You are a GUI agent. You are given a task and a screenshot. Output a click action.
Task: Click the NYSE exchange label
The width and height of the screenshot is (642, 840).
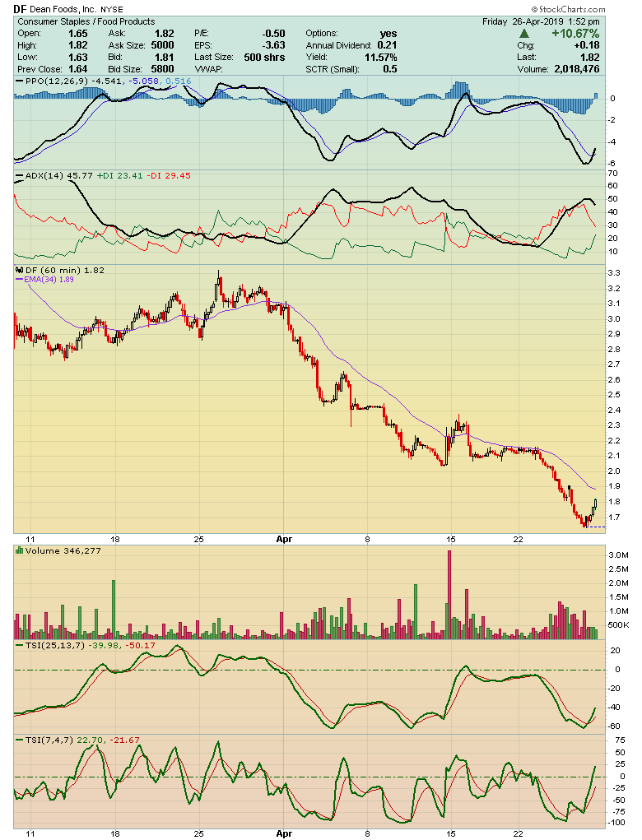(111, 10)
